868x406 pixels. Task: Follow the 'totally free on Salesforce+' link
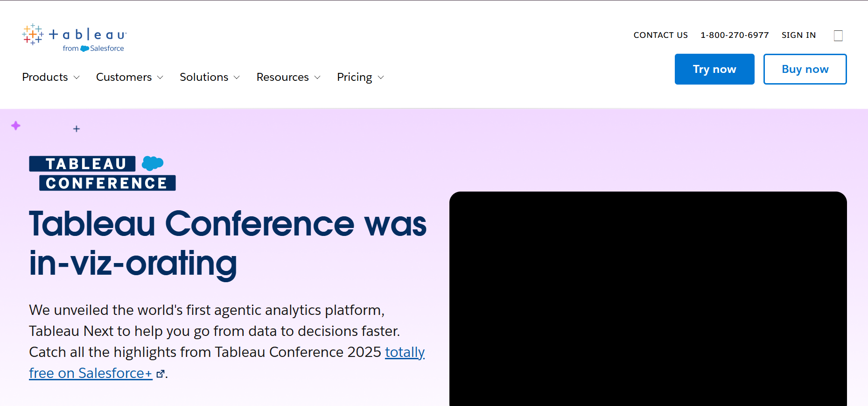(91, 373)
